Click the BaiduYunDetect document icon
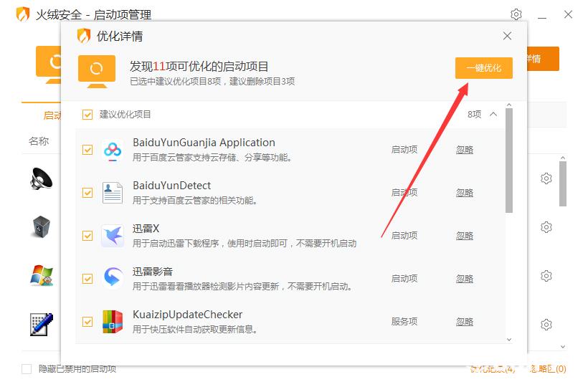This screenshot has height=387, width=588. pyautogui.click(x=113, y=193)
